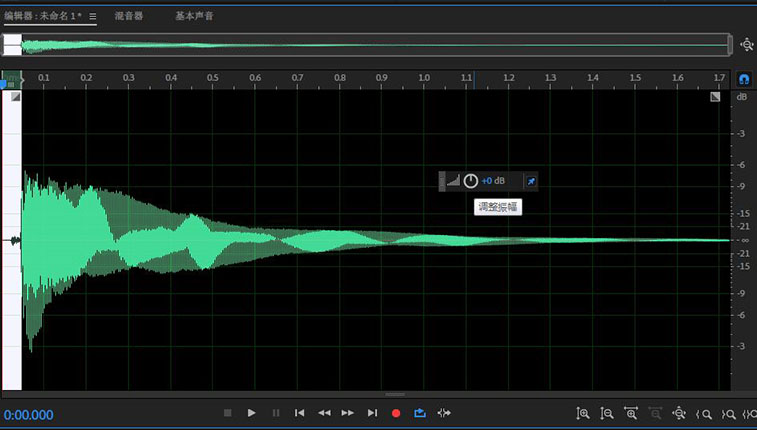757x430 pixels.
Task: Click the panel resize grip below the waveform
Action: coord(395,395)
